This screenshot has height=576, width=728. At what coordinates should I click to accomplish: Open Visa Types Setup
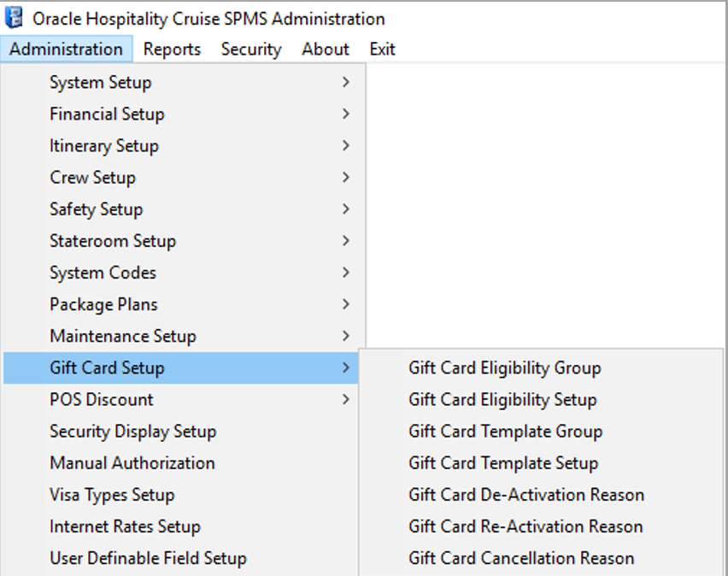(x=181, y=495)
